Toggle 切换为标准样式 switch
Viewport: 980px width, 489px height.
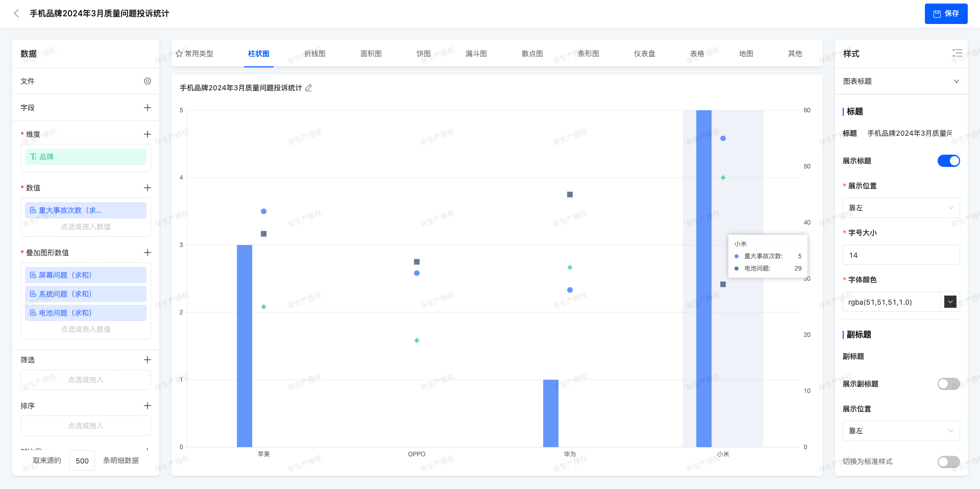(948, 461)
